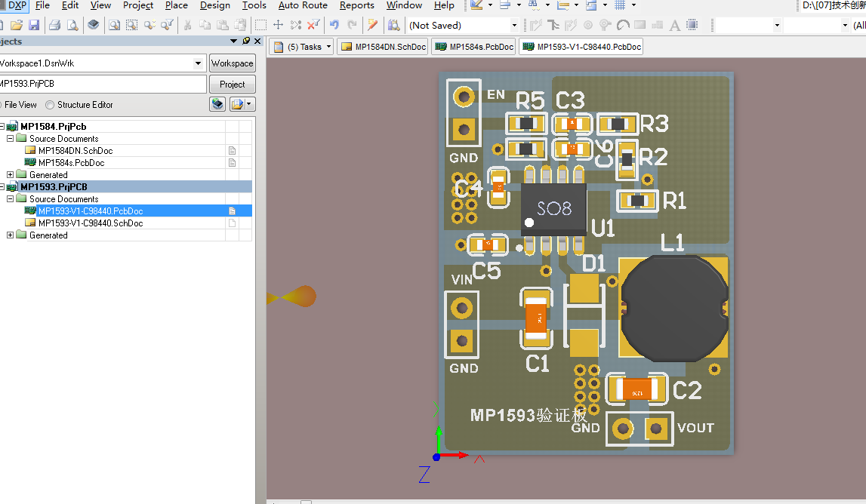Click the Place string A icon

(674, 25)
